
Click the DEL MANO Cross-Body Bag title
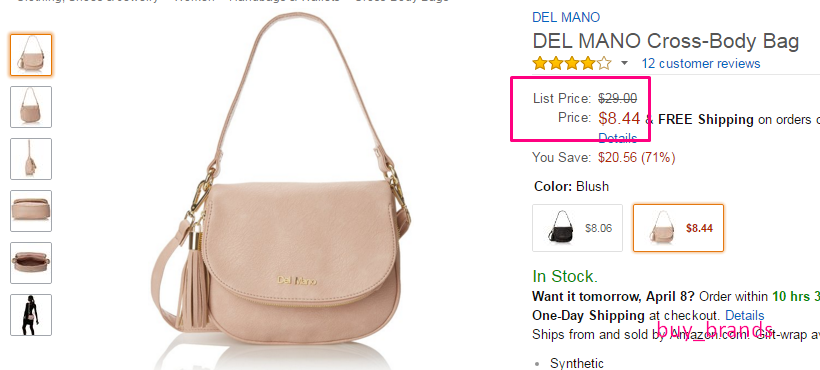pos(666,41)
